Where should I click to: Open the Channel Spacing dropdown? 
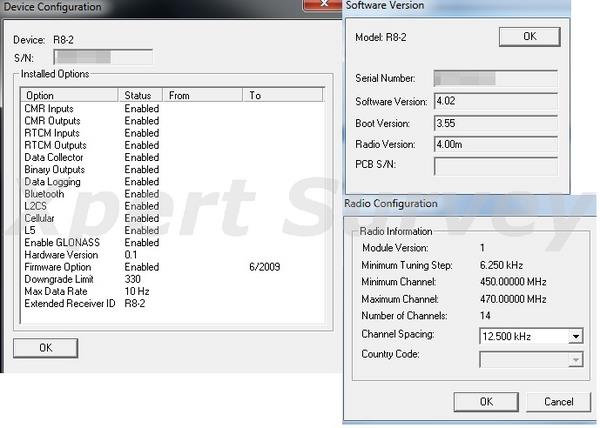point(574,337)
